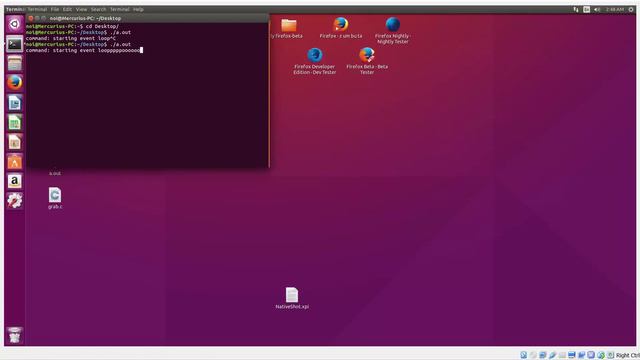Open the Ubuntu Dash search launcher

click(x=15, y=24)
